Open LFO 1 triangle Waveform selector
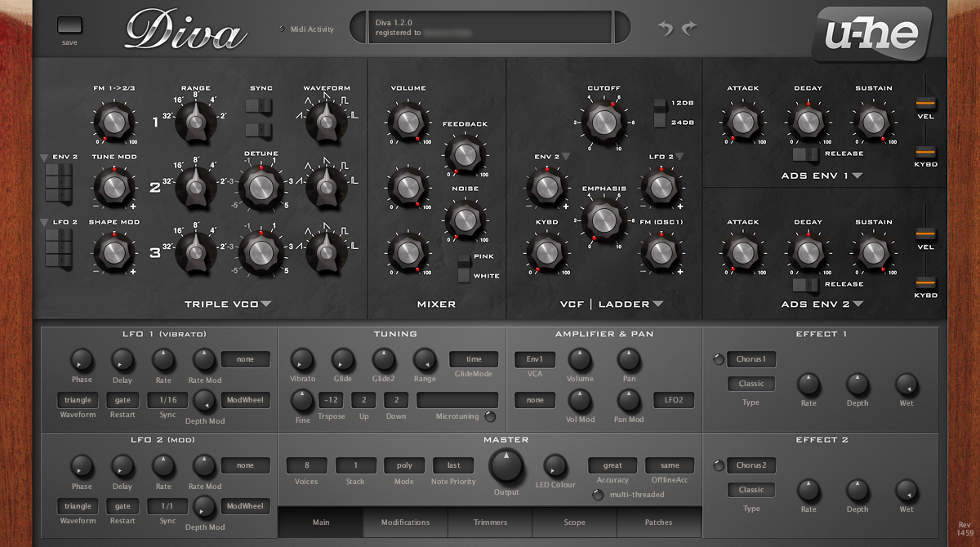 point(78,400)
